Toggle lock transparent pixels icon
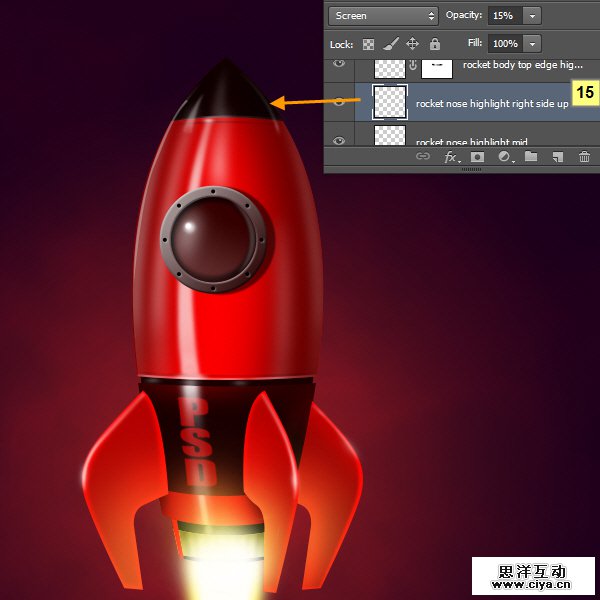 [368, 44]
